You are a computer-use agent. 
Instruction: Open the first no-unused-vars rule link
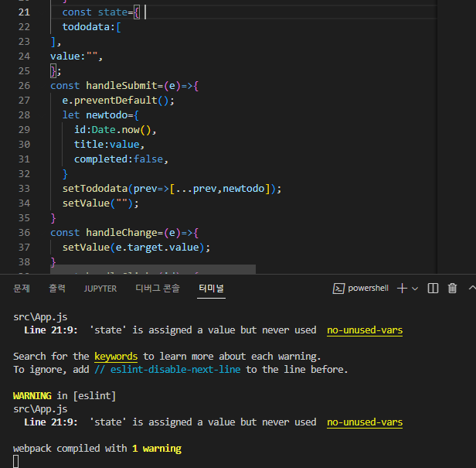[365, 330]
